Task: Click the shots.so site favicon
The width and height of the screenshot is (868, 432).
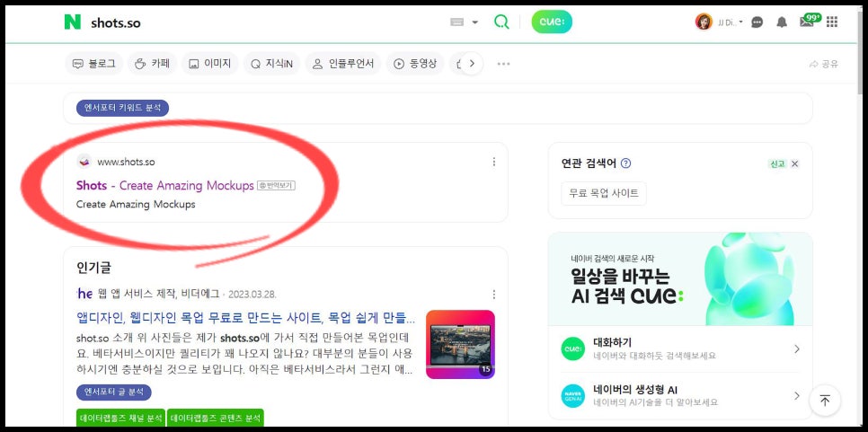Action: [84, 162]
